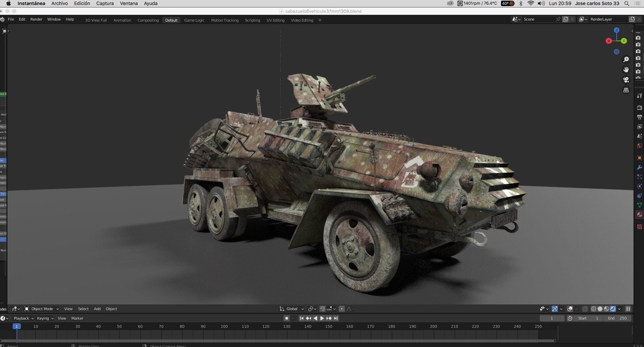Open the Keying popover in timeline
The height and width of the screenshot is (347, 644).
point(45,318)
